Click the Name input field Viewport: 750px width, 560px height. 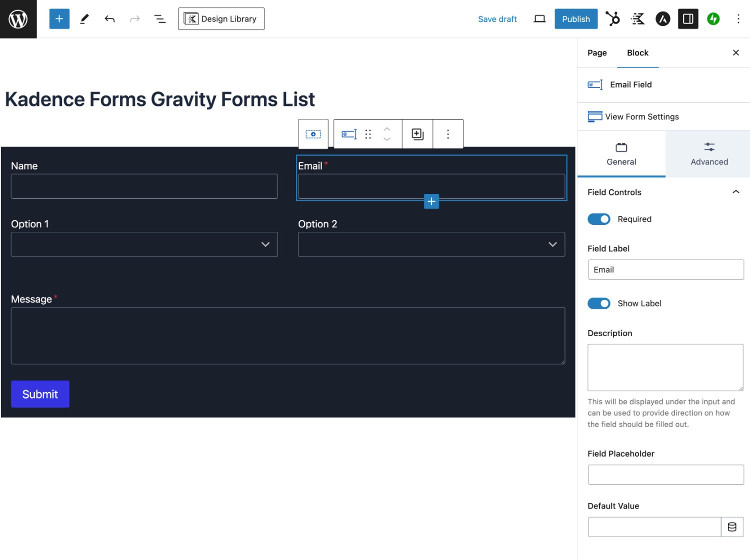point(144,186)
